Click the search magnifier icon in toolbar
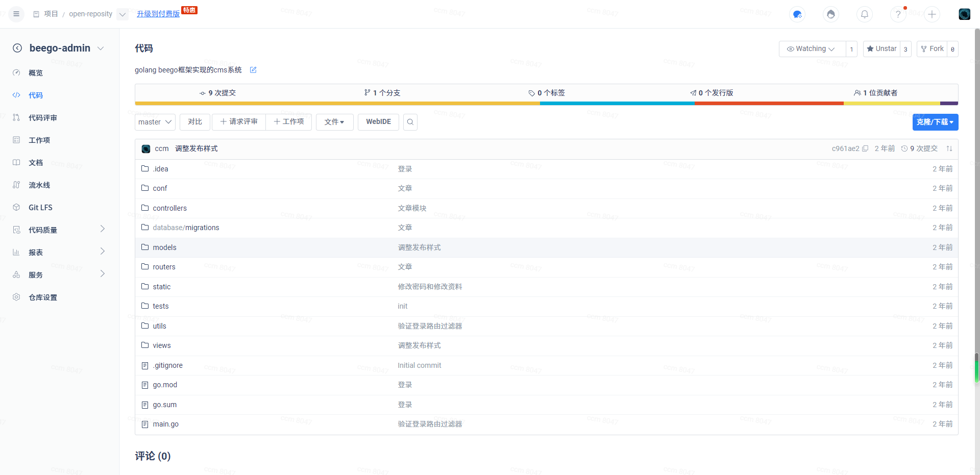This screenshot has height=475, width=980. pos(410,122)
